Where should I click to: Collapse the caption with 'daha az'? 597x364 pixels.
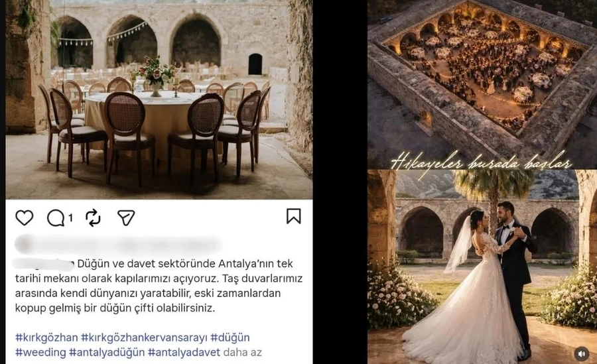click(243, 352)
